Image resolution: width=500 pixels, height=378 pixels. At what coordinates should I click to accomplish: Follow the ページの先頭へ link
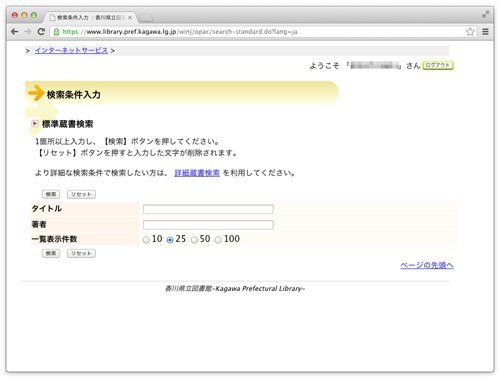click(x=427, y=265)
